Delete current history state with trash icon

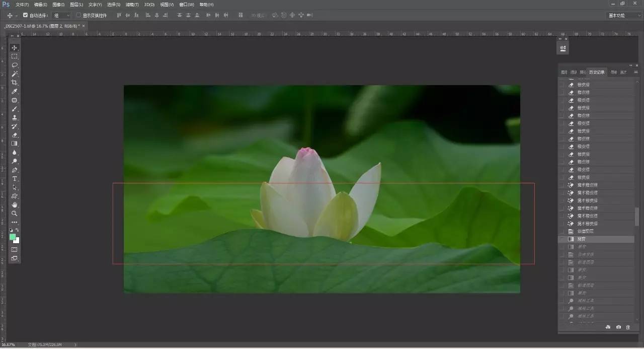tap(628, 327)
